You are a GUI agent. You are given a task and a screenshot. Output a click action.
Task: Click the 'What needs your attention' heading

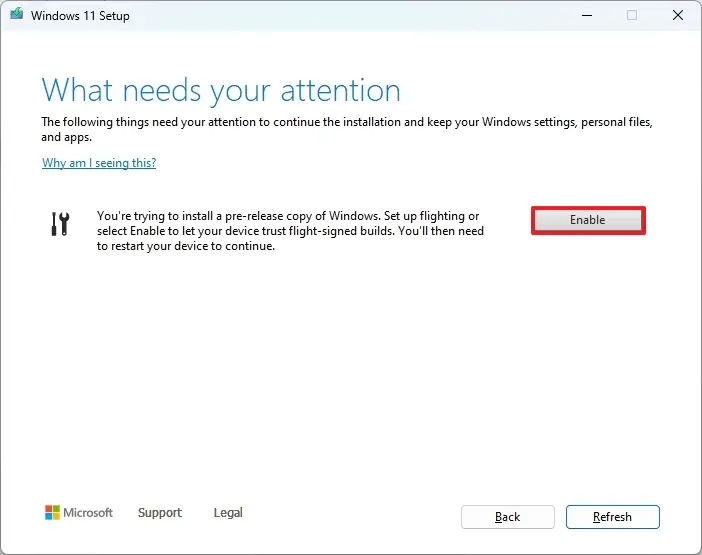(221, 91)
